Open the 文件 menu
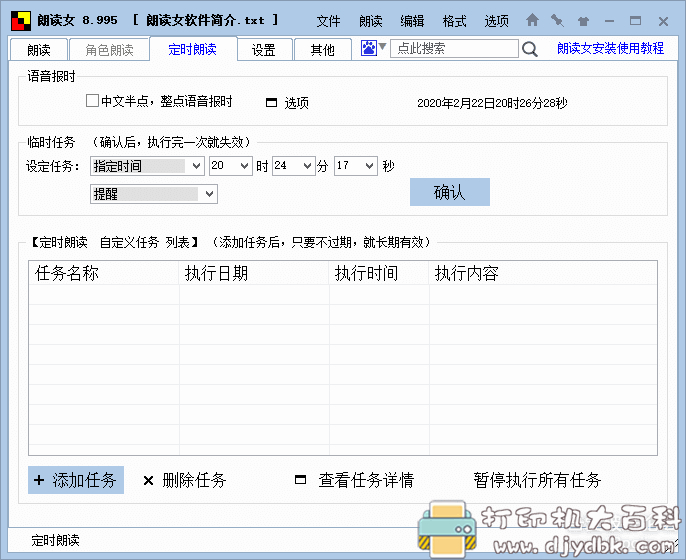 328,21
